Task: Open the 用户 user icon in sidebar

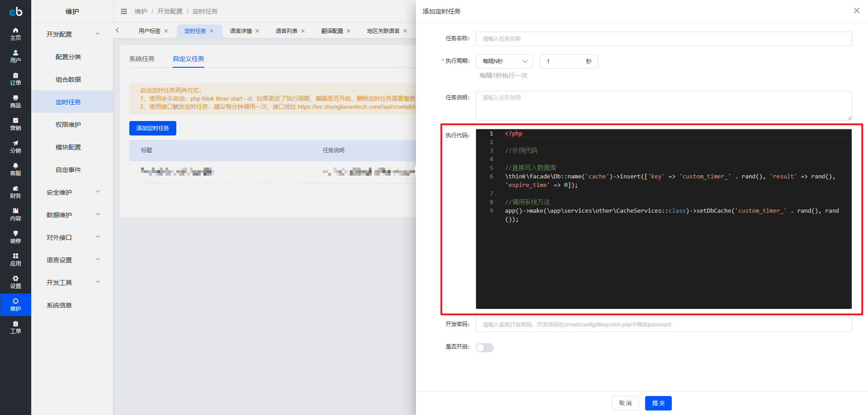Action: click(x=15, y=56)
